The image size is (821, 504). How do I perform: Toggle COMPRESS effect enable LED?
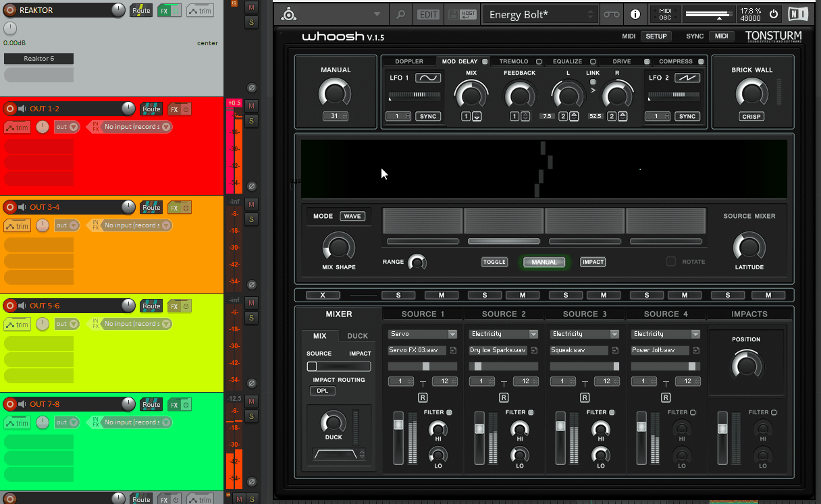tap(701, 61)
